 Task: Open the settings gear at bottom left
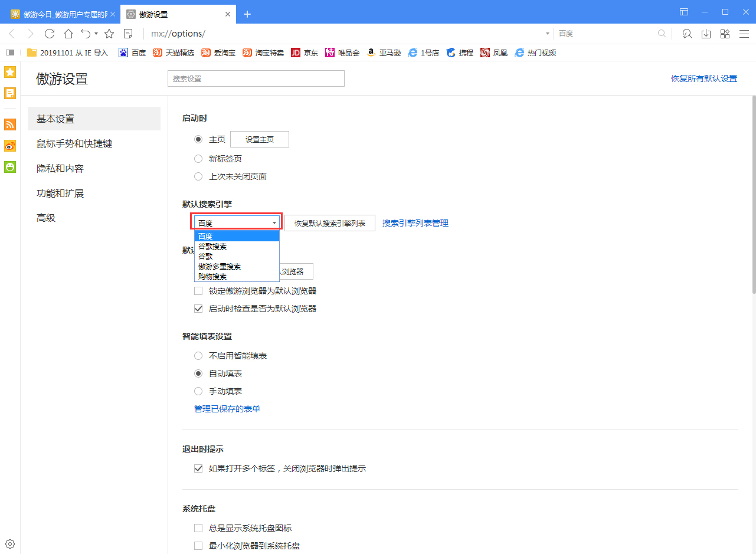click(10, 544)
